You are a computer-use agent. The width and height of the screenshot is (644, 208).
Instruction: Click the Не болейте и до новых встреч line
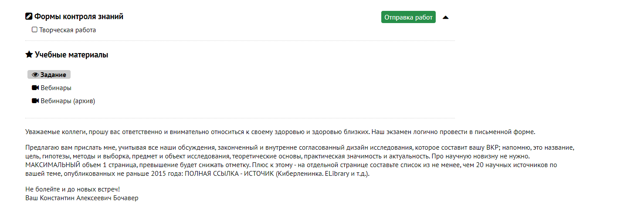click(x=72, y=189)
